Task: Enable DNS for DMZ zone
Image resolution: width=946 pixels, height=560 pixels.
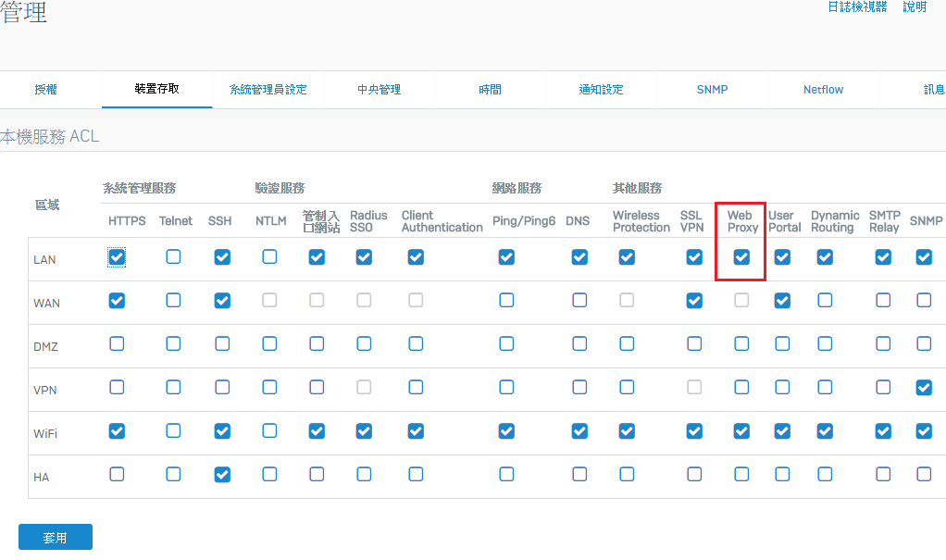Action: (x=579, y=344)
